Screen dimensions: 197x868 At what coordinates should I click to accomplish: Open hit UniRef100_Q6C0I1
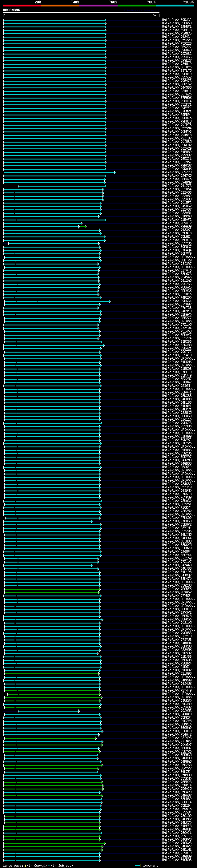pyautogui.click(x=177, y=833)
